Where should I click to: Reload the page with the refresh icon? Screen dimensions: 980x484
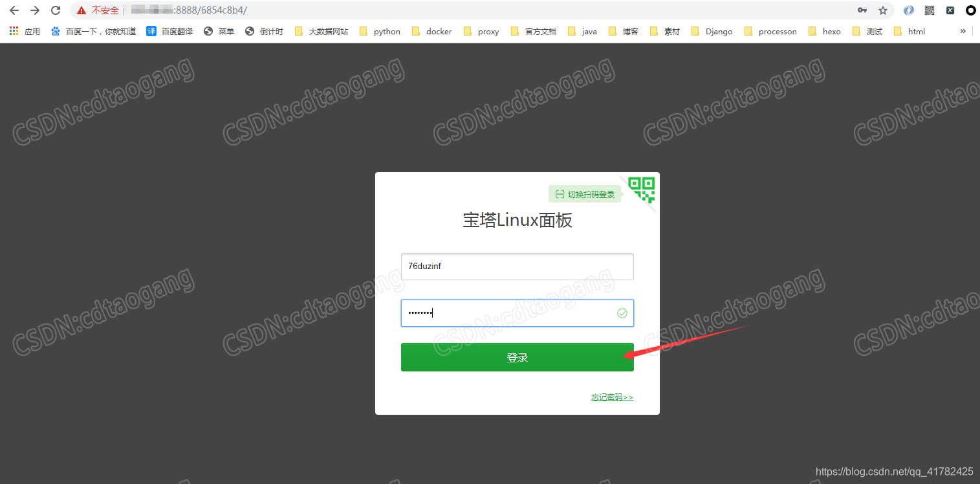tap(56, 10)
